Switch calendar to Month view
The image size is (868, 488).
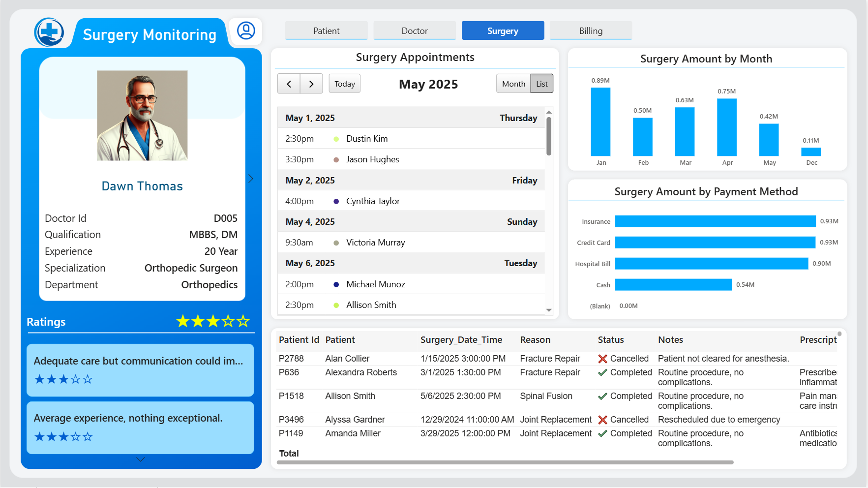513,84
